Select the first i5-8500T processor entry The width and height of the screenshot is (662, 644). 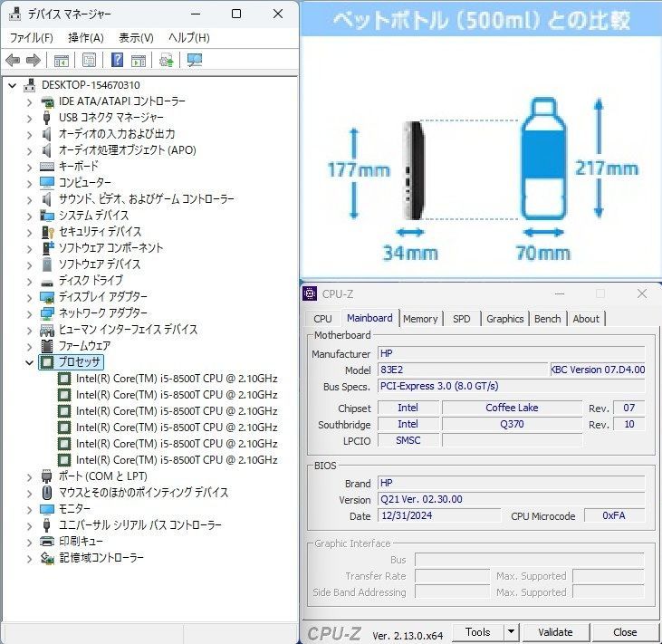[x=177, y=379]
